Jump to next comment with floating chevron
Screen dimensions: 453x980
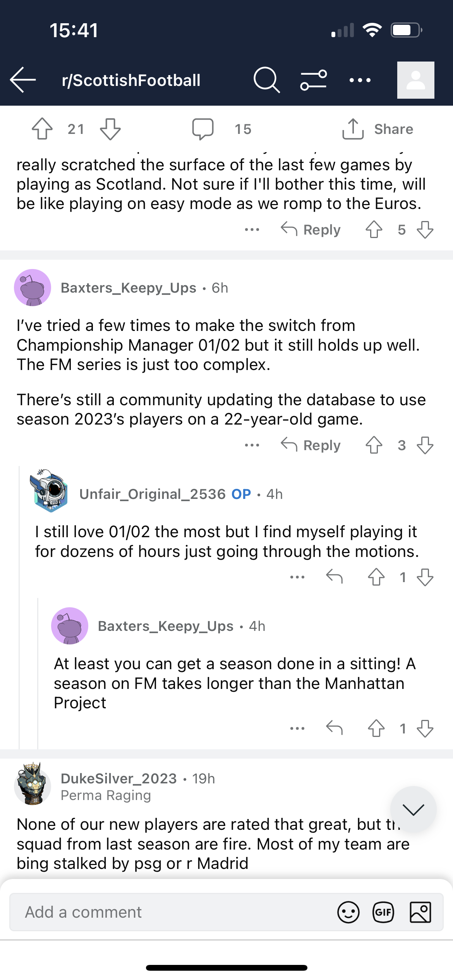414,809
